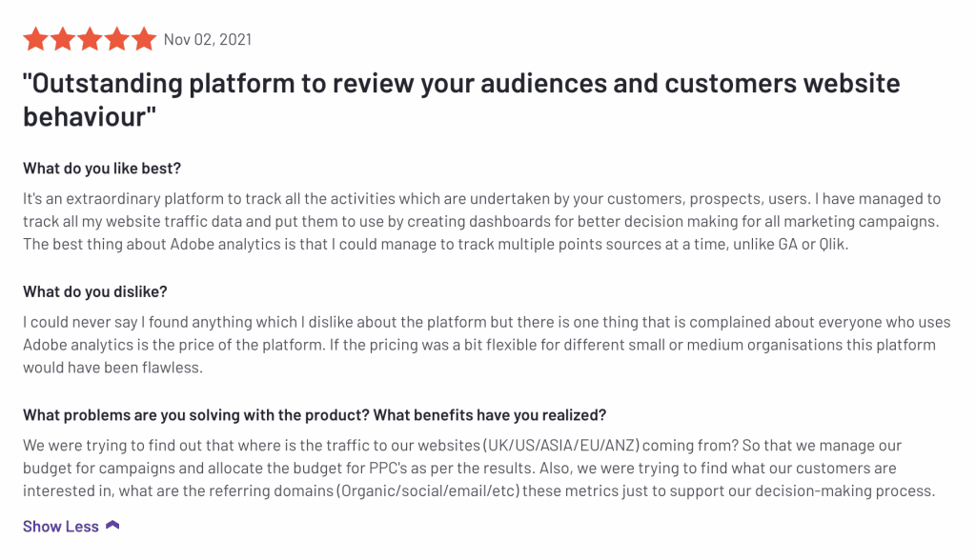Collapse the review with Show Less
This screenshot has height=560, width=976.
pyautogui.click(x=61, y=527)
